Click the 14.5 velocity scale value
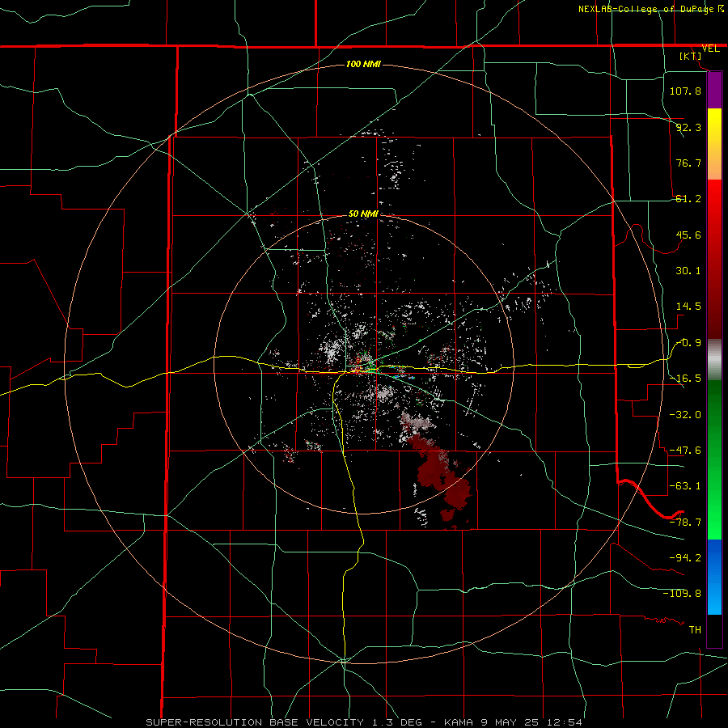 [x=688, y=307]
